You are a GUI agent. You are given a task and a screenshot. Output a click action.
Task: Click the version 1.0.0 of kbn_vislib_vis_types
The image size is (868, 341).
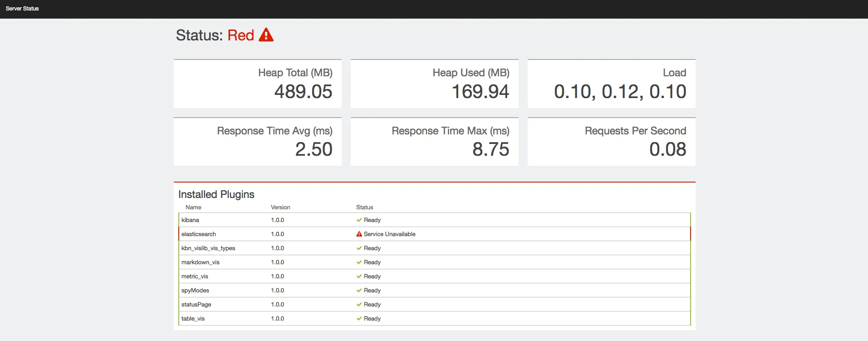click(x=278, y=248)
